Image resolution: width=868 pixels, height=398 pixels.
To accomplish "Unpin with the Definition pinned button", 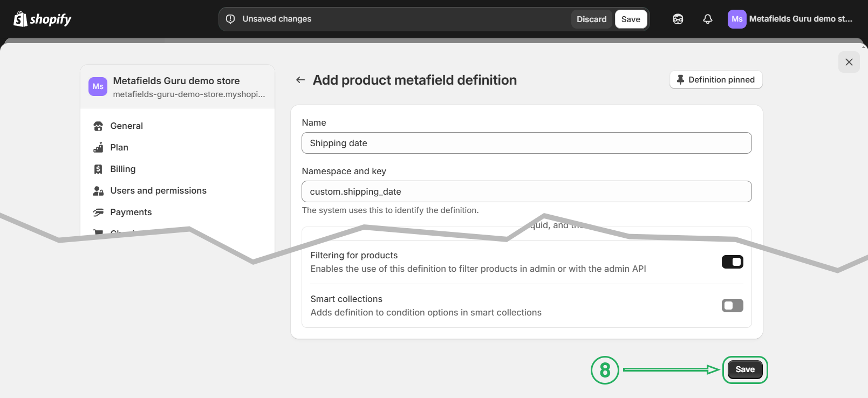I will [x=716, y=80].
